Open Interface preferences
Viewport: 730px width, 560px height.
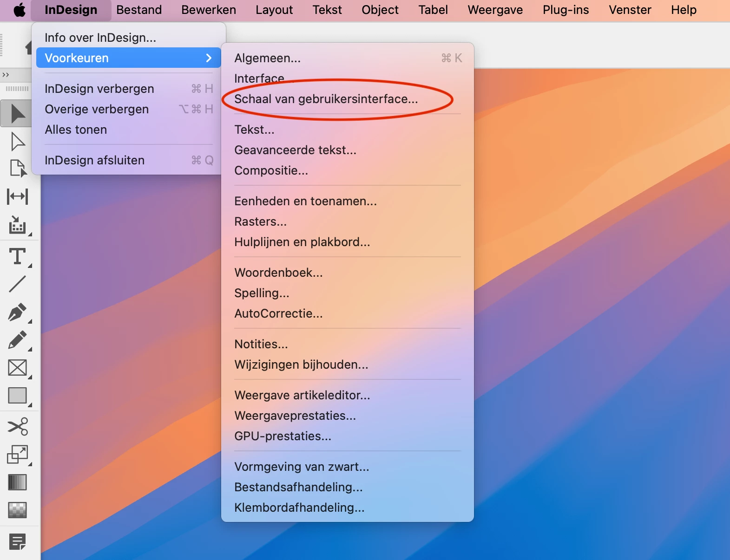click(348, 78)
